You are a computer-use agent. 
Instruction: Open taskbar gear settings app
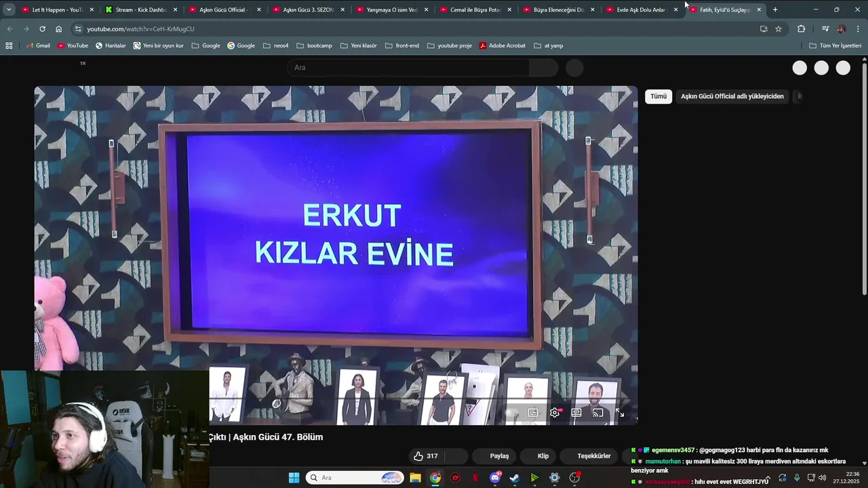point(555,478)
